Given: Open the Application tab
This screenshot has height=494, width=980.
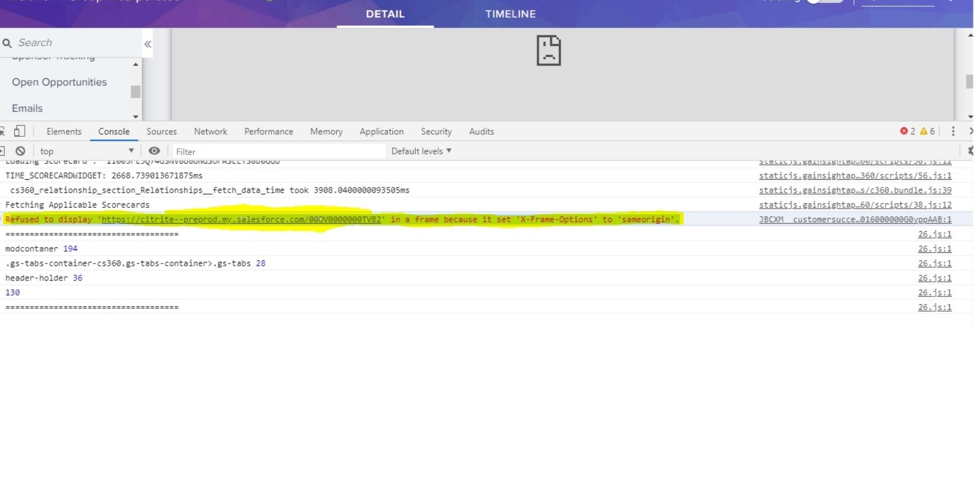Looking at the screenshot, I should (382, 131).
